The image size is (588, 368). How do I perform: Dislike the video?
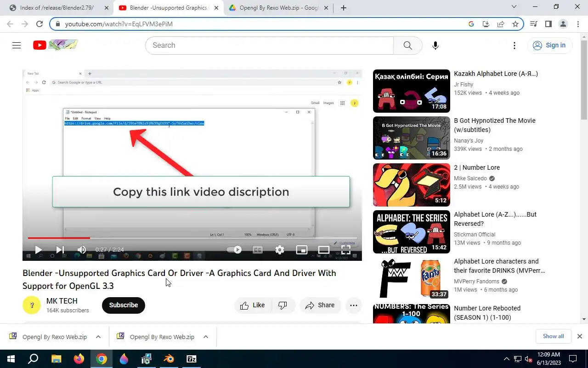[283, 305]
